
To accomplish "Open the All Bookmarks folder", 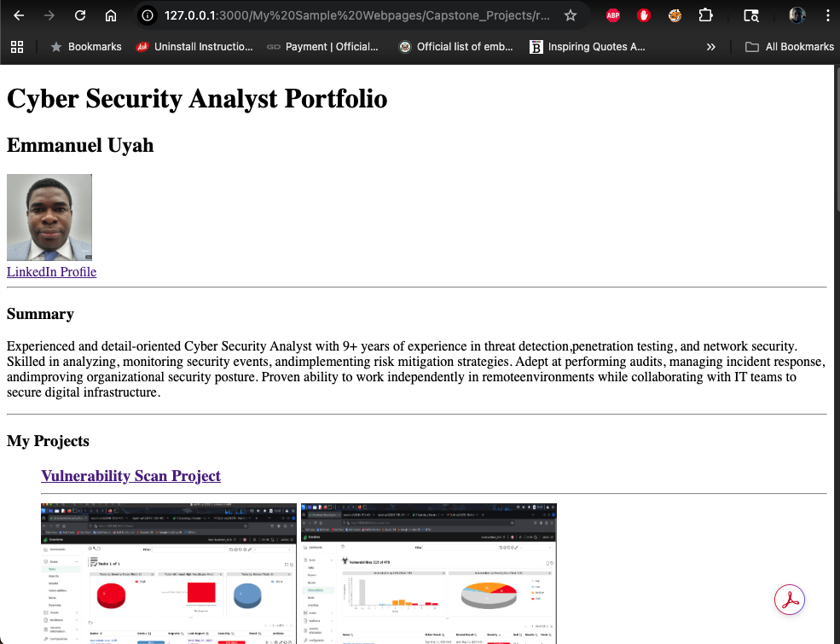I will 790,47.
